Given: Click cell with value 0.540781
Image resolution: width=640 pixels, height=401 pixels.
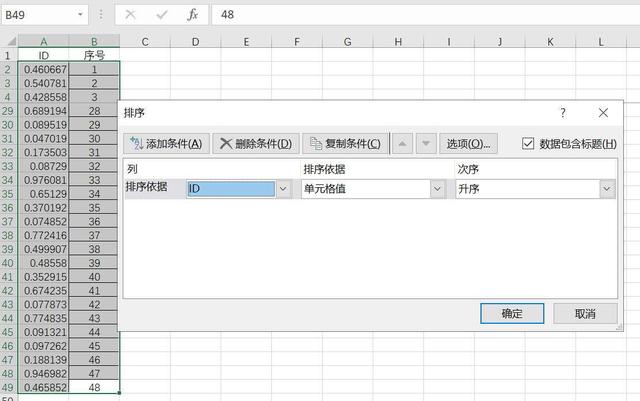Looking at the screenshot, I should [44, 83].
